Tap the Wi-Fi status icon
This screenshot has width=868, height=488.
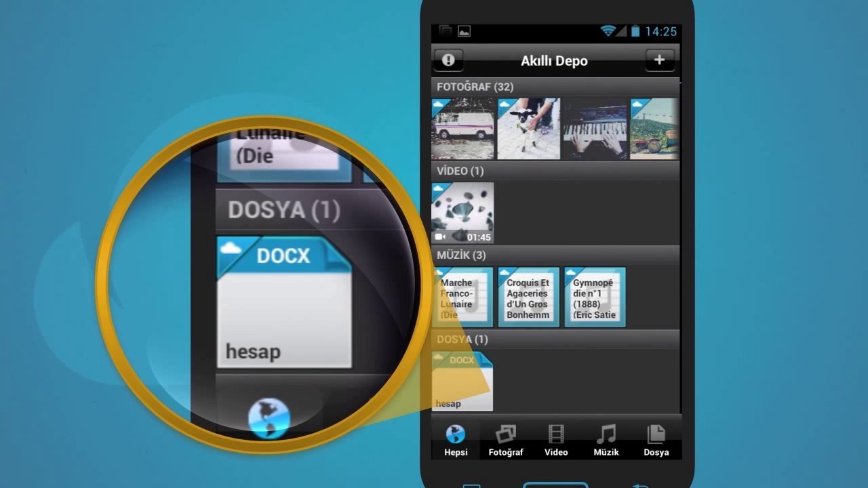tap(608, 31)
